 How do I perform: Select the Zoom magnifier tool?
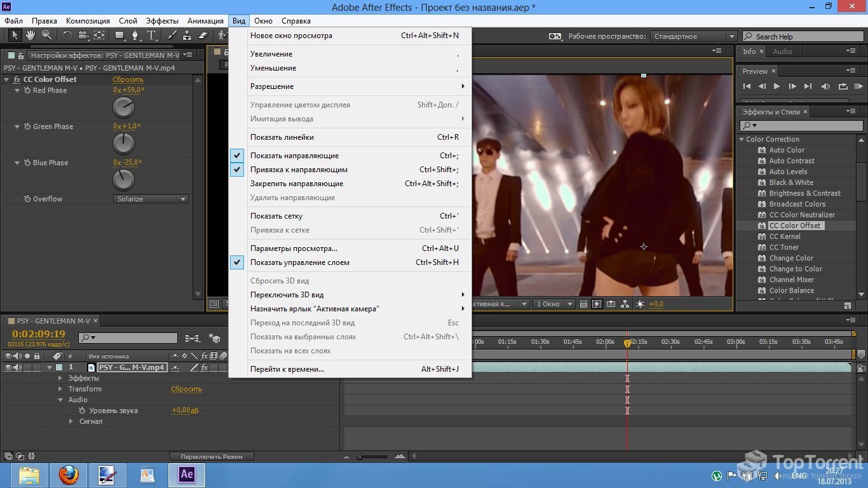click(x=46, y=36)
